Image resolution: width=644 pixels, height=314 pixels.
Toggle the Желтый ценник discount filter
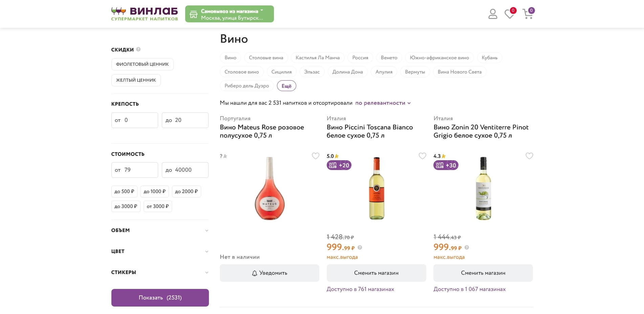click(x=136, y=80)
